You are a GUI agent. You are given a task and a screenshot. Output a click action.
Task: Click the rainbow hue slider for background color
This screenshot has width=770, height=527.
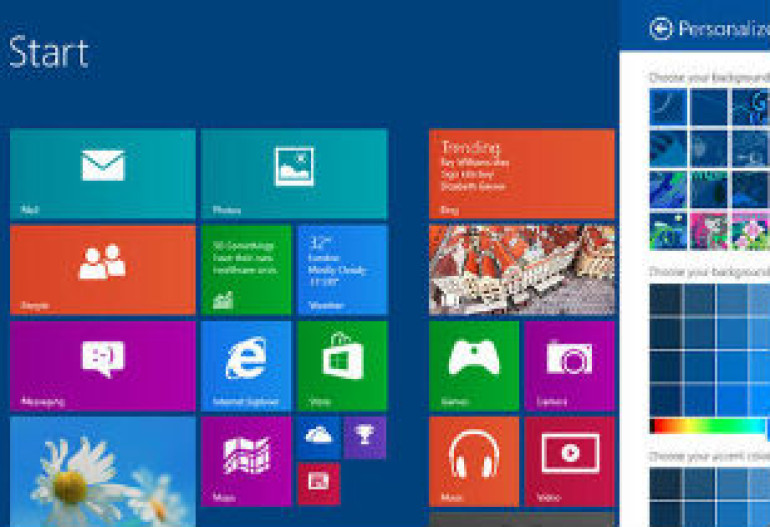click(x=709, y=426)
